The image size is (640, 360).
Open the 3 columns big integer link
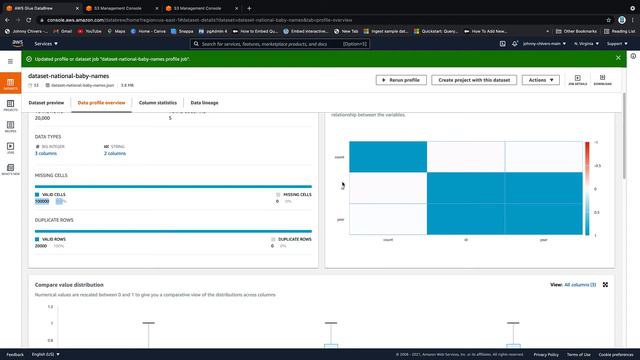pyautogui.click(x=46, y=153)
